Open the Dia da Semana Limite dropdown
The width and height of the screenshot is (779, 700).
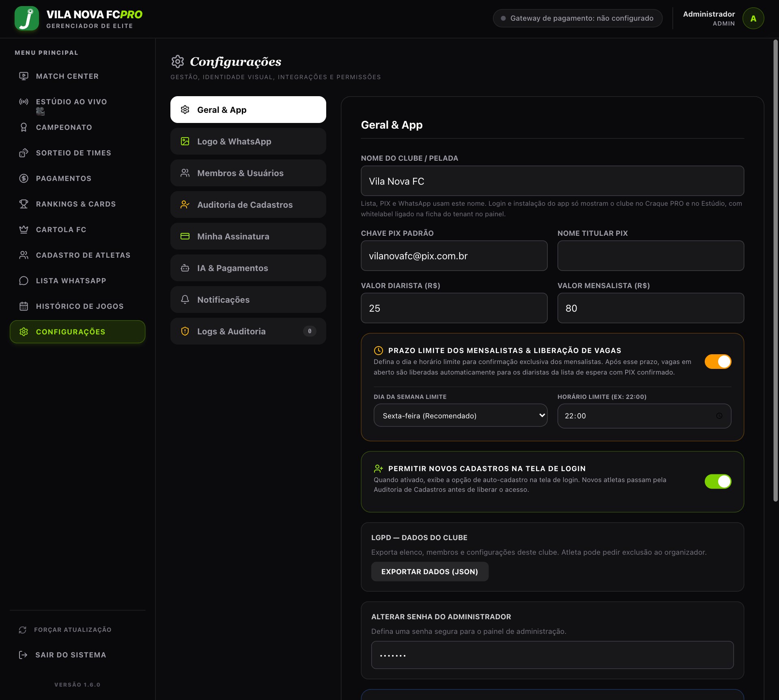click(x=460, y=416)
